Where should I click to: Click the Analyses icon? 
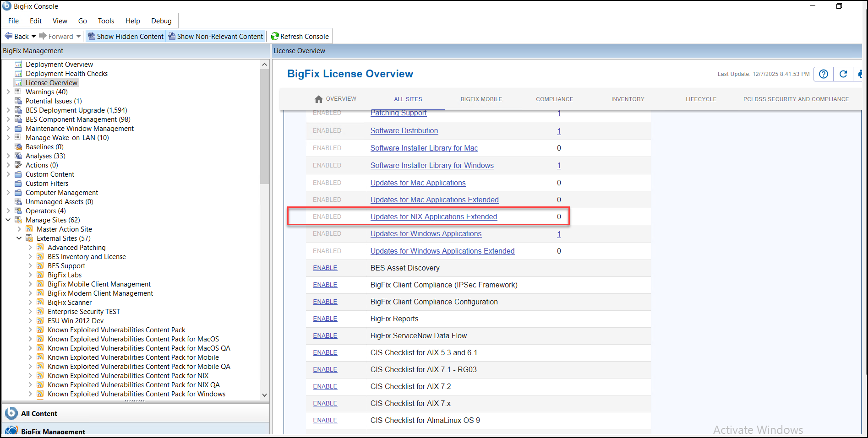18,156
